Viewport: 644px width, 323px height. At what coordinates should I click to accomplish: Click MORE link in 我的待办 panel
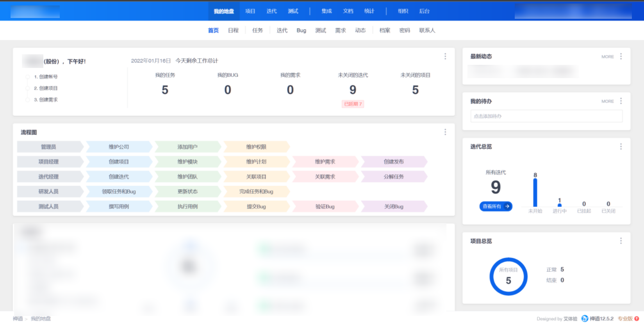(607, 101)
